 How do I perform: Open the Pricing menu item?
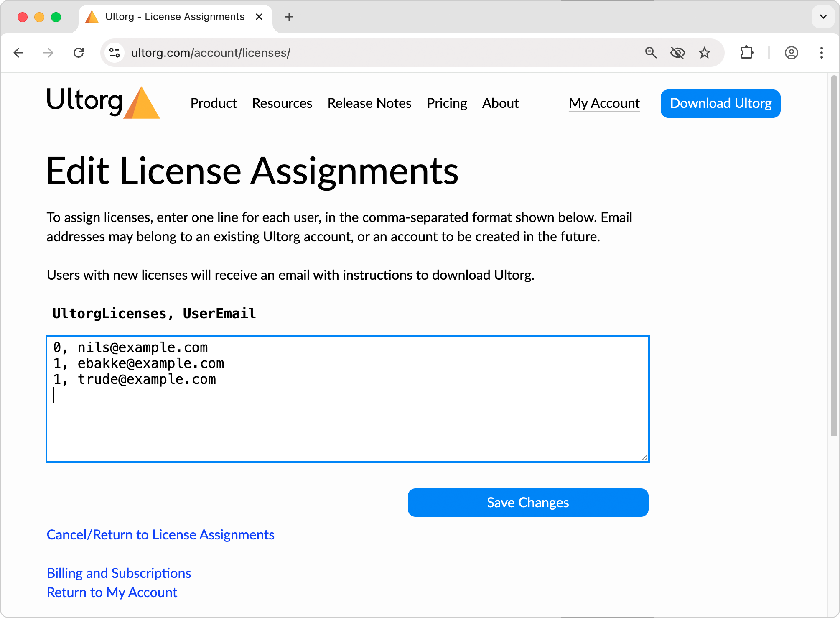tap(447, 103)
